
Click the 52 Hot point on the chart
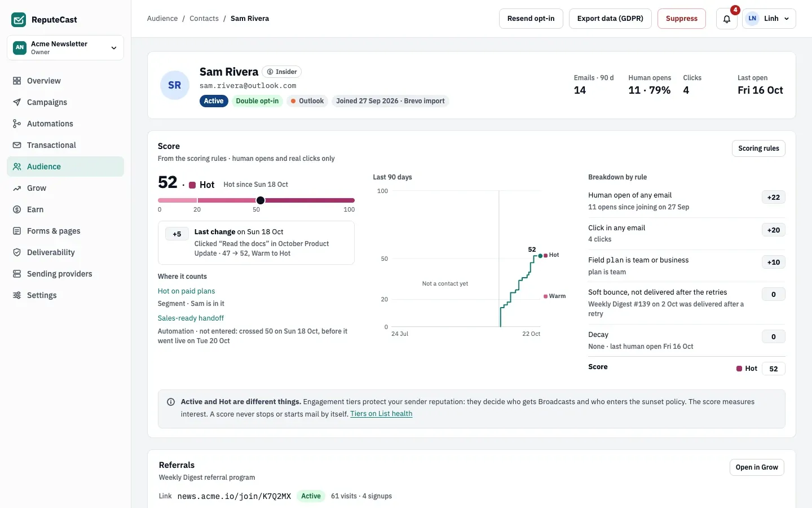tap(540, 256)
